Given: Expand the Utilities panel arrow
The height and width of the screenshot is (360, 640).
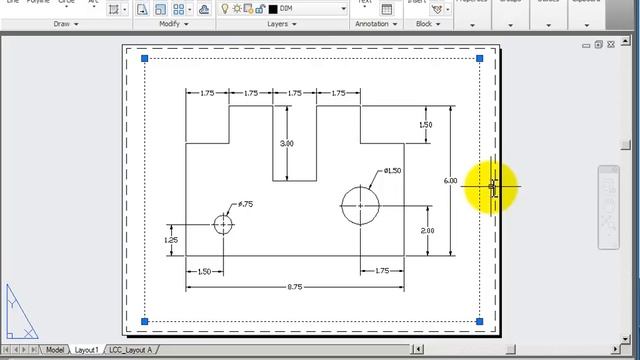Looking at the screenshot, I should [x=548, y=25].
